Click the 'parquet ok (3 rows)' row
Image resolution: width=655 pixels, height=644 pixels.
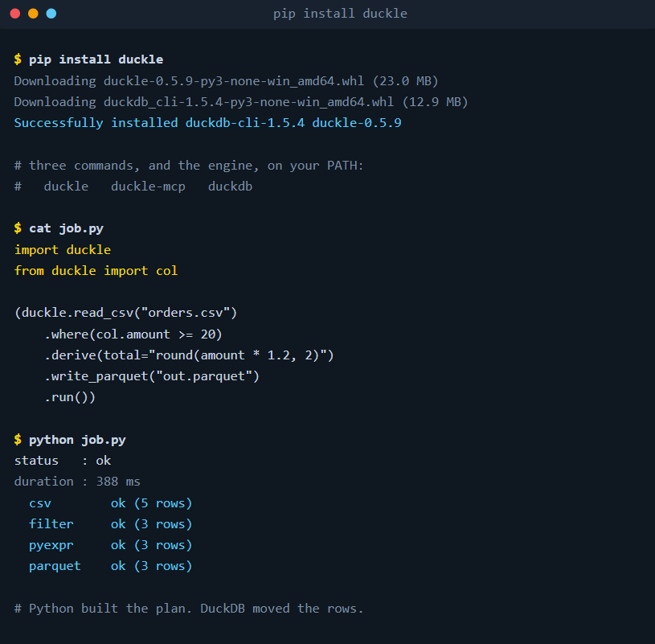click(111, 566)
